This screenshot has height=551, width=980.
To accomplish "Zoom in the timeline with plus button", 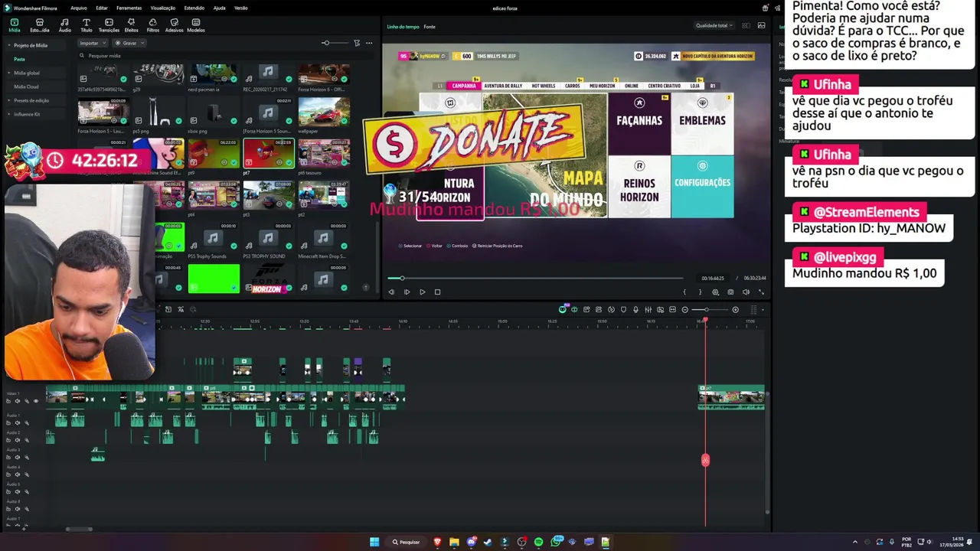I will point(735,309).
